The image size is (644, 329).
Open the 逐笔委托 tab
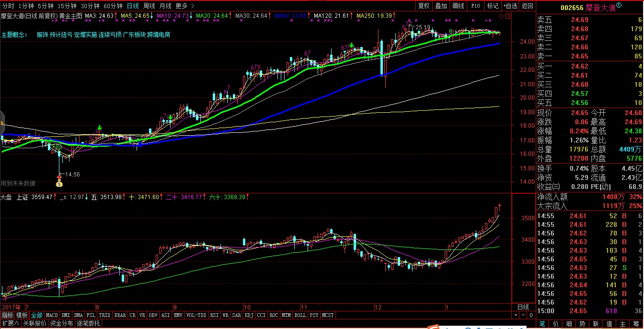[89, 323]
